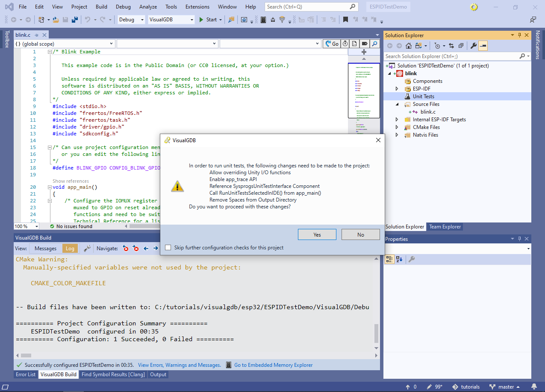Switch to Team Explorer tab
This screenshot has height=392, width=545.
(445, 227)
